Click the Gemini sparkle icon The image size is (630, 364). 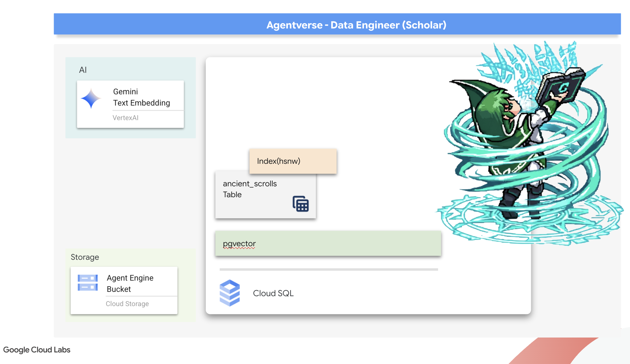click(91, 98)
